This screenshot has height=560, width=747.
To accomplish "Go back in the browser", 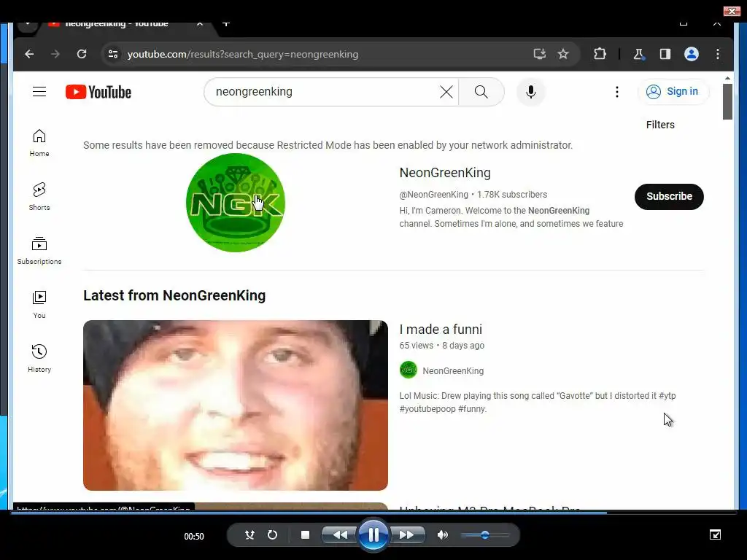I will 29,54.
